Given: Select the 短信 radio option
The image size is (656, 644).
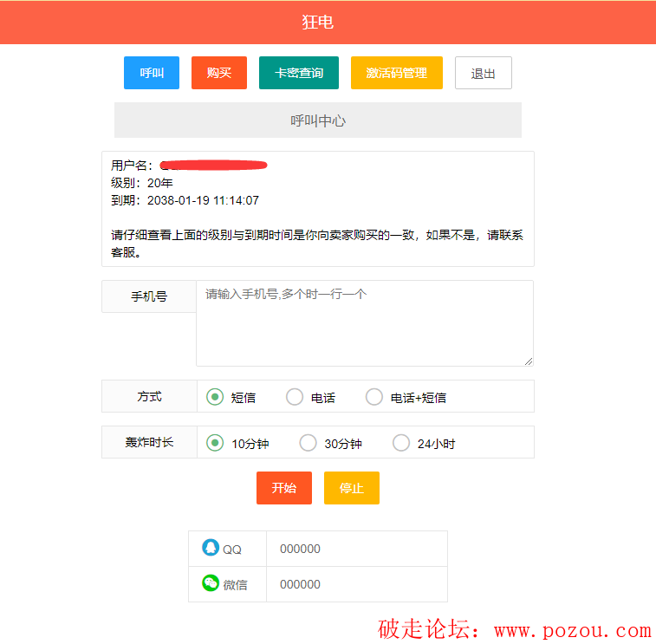Looking at the screenshot, I should tap(215, 397).
